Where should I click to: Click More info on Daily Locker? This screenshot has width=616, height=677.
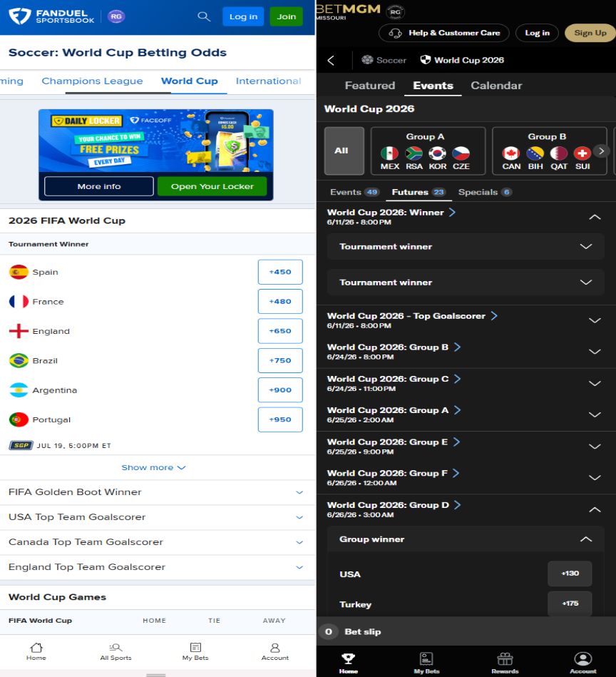coord(99,186)
